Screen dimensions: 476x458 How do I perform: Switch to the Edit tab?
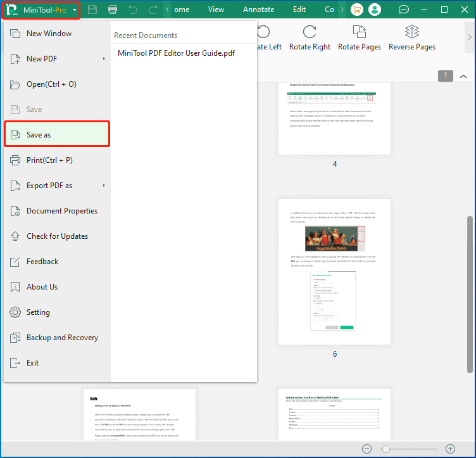click(299, 10)
